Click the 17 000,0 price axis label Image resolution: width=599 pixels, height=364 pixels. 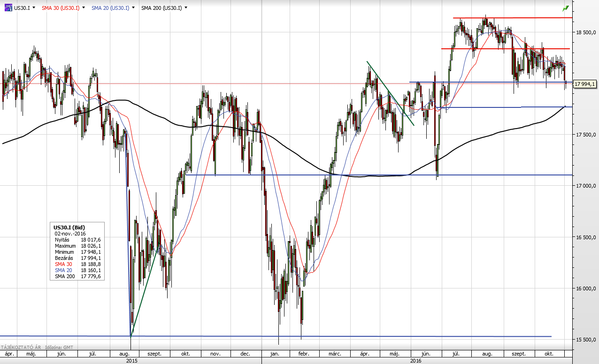[x=586, y=186]
